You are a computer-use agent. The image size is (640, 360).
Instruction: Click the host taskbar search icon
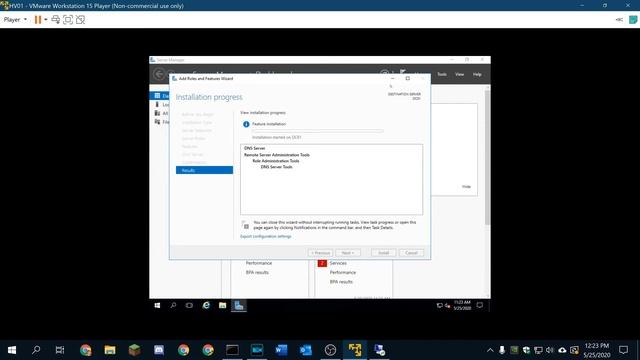pos(36,350)
